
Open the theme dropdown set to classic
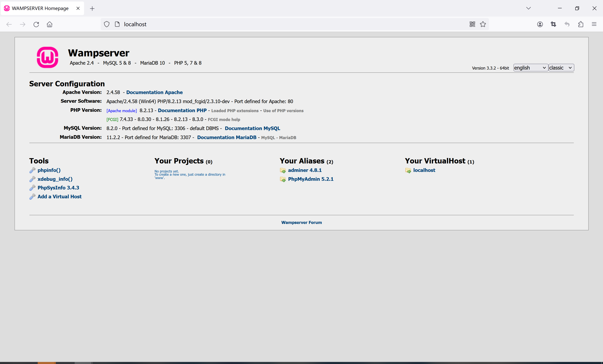[x=561, y=68]
